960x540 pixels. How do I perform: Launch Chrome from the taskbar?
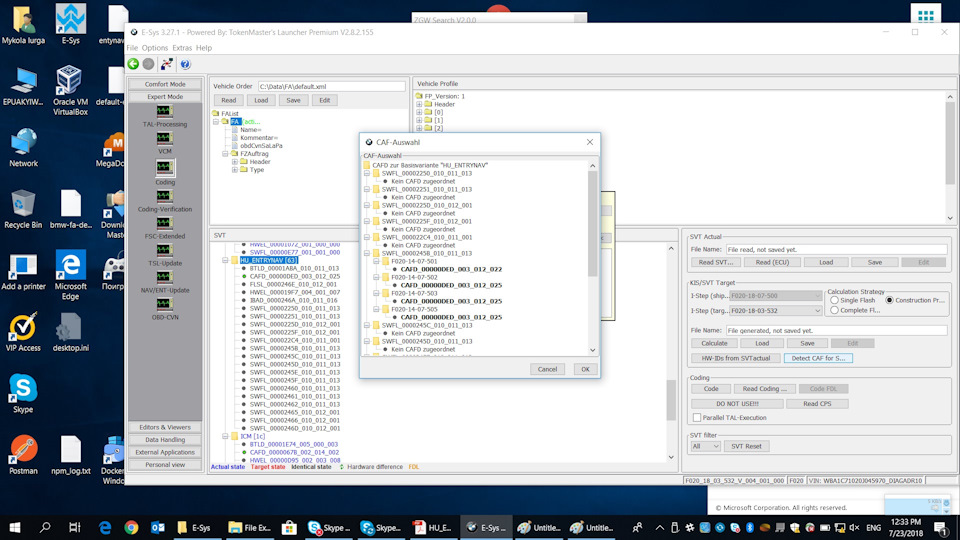[x=131, y=527]
